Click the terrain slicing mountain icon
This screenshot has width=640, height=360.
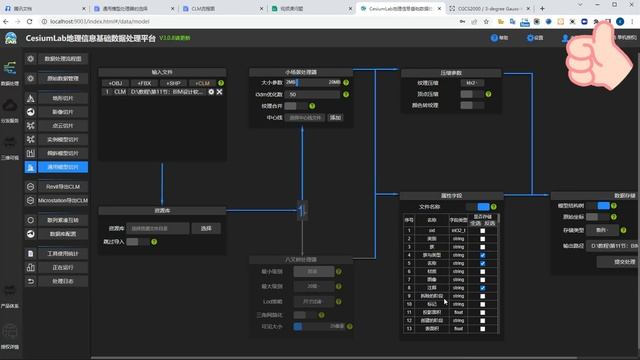pyautogui.click(x=31, y=98)
